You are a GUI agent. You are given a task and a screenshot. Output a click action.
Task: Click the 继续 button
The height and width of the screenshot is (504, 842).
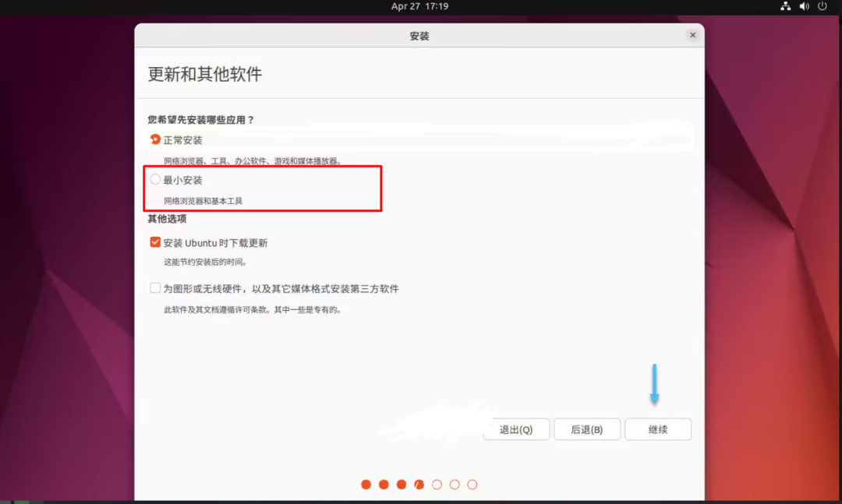coord(657,429)
